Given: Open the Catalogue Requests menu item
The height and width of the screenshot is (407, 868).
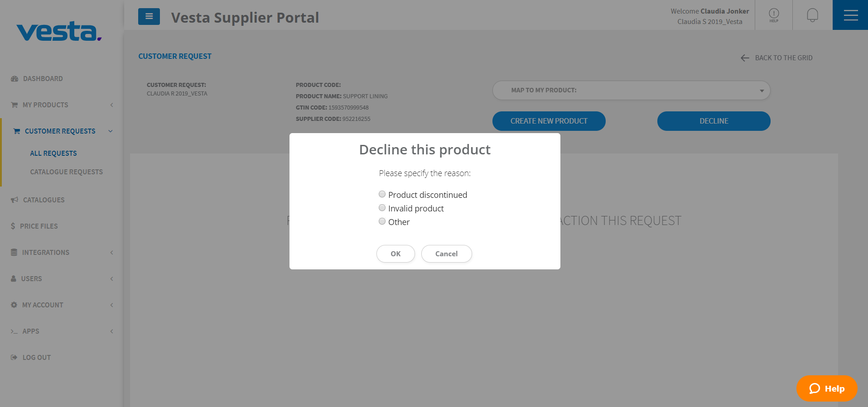Looking at the screenshot, I should click(67, 172).
